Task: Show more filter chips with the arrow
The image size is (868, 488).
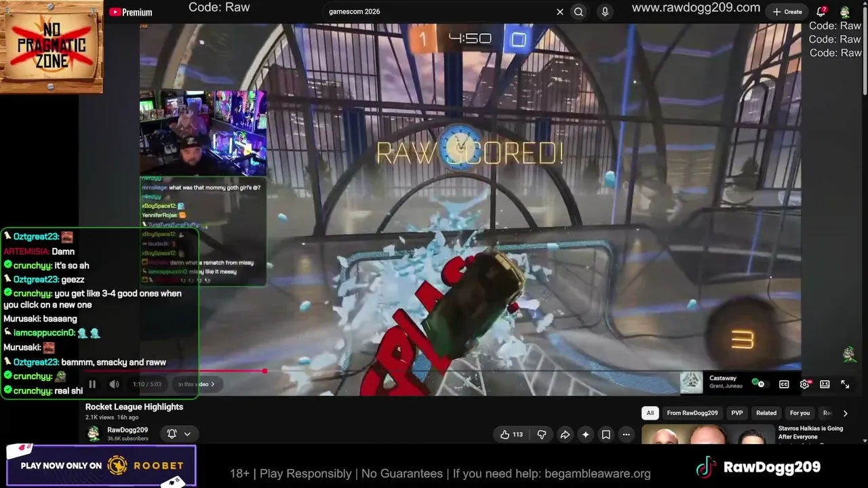Action: pos(845,413)
